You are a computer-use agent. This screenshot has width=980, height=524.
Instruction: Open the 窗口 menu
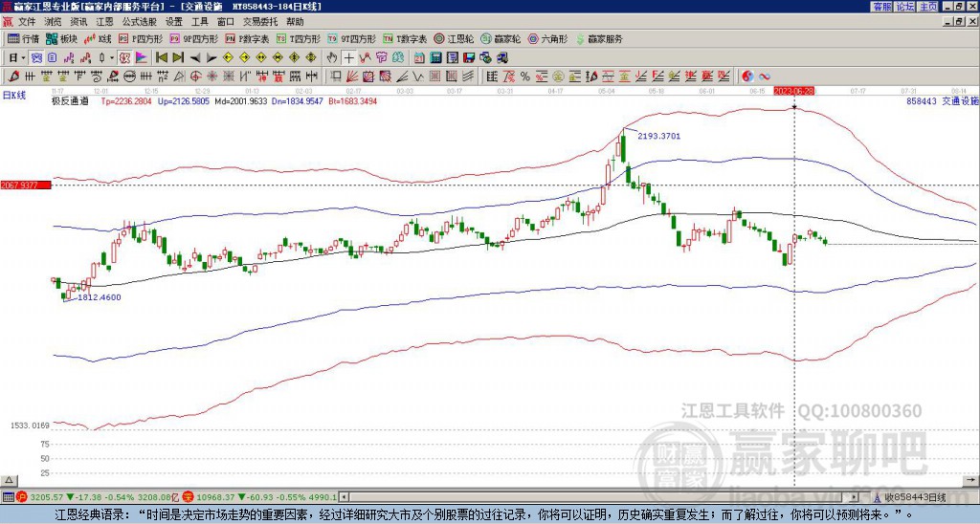click(226, 22)
